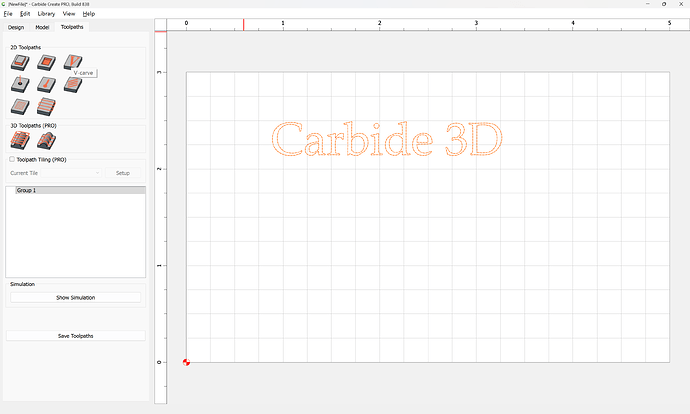Click the horizontal-striped 2D toolpath icon
Screen dimensions: 690x414
45,106
